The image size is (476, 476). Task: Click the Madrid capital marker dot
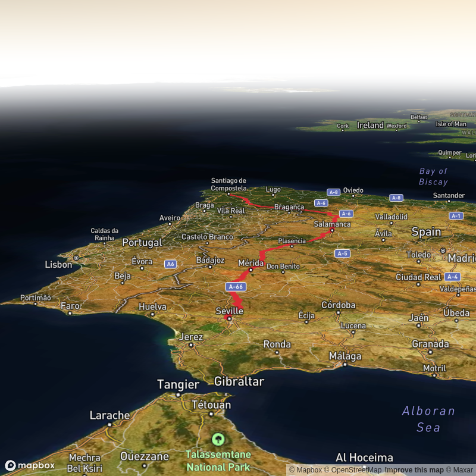coord(443,251)
